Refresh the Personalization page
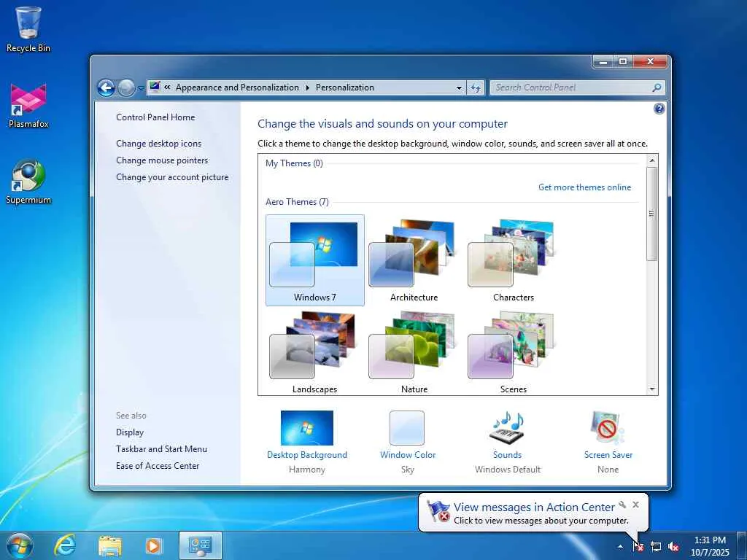Image resolution: width=747 pixels, height=560 pixels. coord(476,87)
